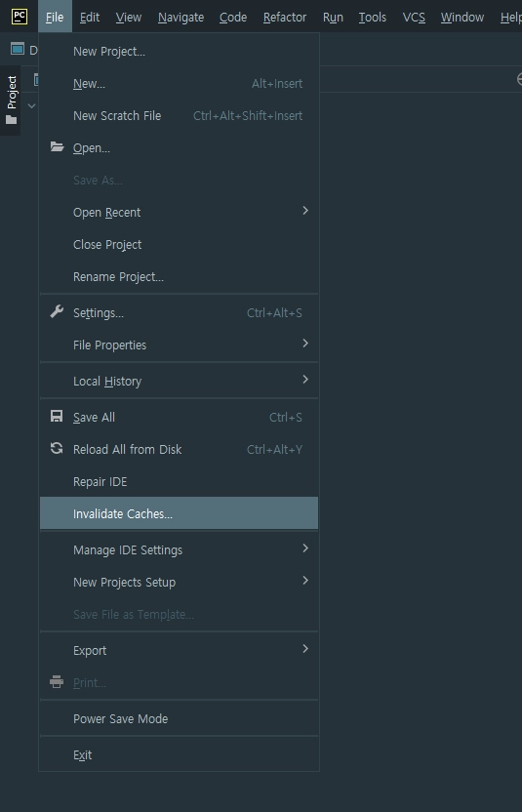Expand the Local History submenu arrow
Viewport: 522px width, 812px height.
[x=305, y=379]
